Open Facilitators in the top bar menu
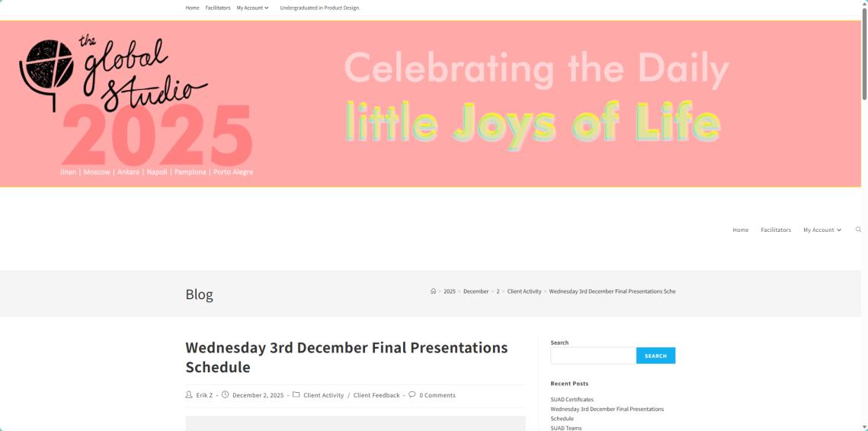The height and width of the screenshot is (431, 868). click(x=218, y=8)
